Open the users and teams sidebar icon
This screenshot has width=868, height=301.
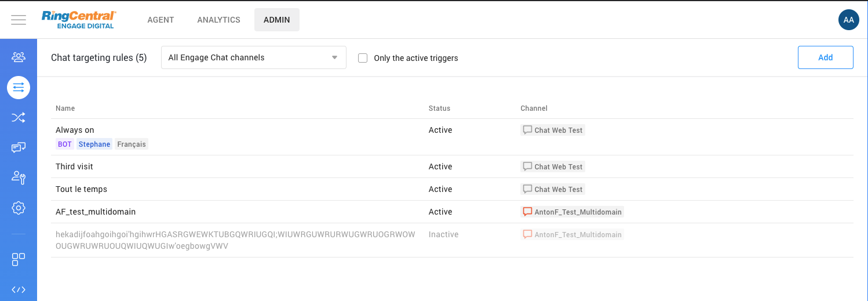click(19, 57)
